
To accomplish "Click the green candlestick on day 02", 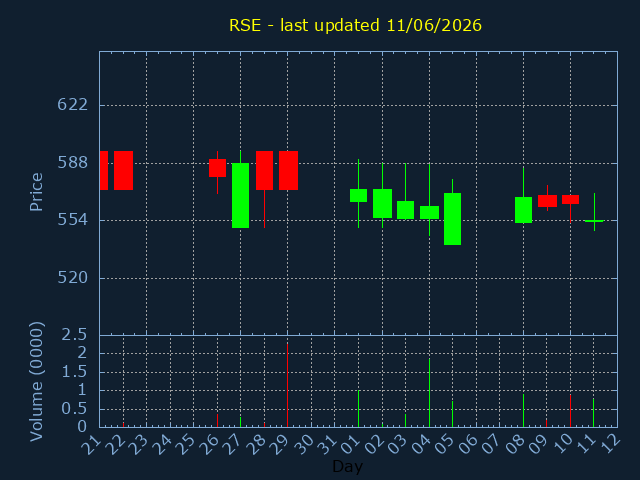I will [x=382, y=203].
